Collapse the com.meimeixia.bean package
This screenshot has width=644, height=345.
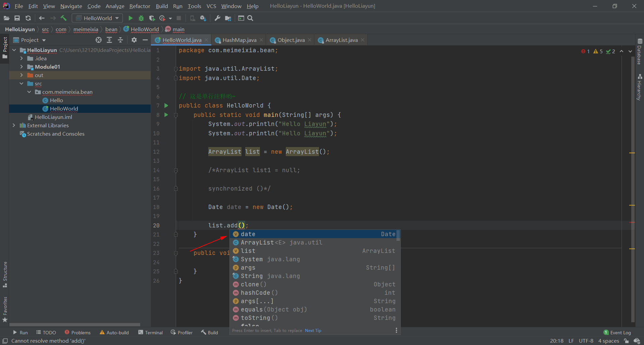29,92
